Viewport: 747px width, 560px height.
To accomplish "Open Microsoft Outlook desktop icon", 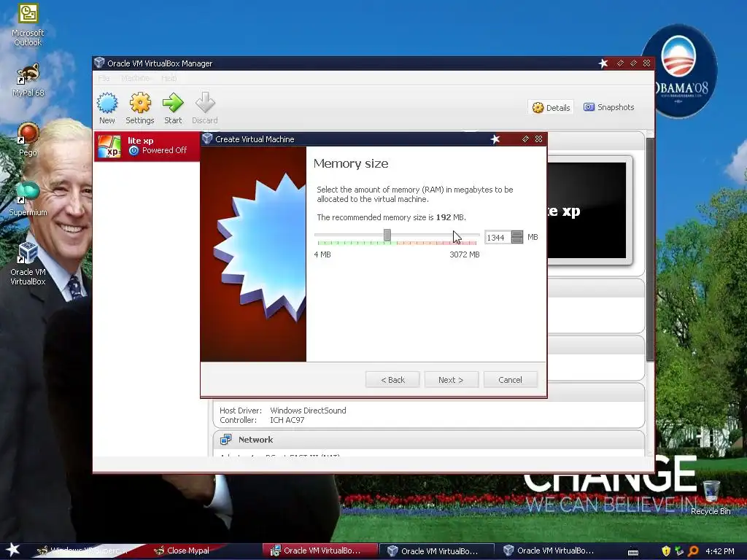I will point(28,25).
